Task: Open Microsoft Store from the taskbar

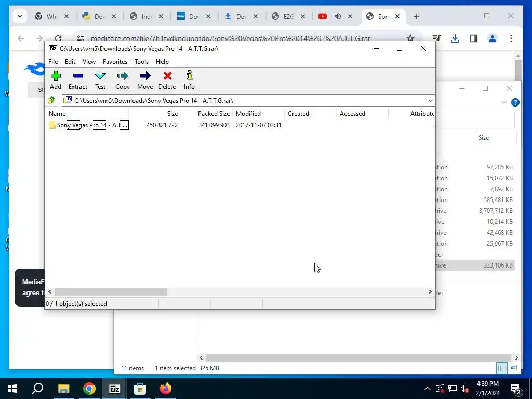Action: pos(140,389)
